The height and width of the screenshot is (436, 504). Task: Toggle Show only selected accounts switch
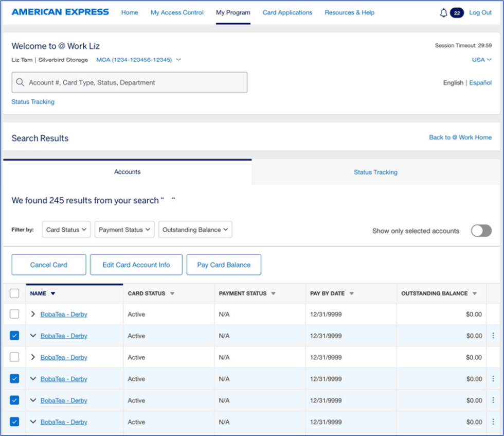coord(481,231)
